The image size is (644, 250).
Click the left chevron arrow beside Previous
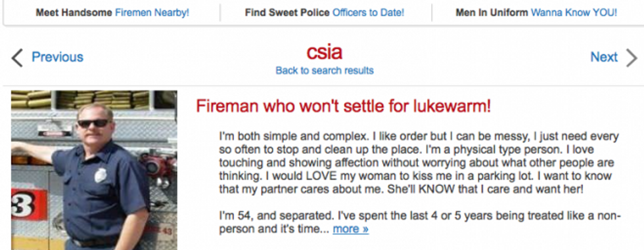pyautogui.click(x=17, y=57)
